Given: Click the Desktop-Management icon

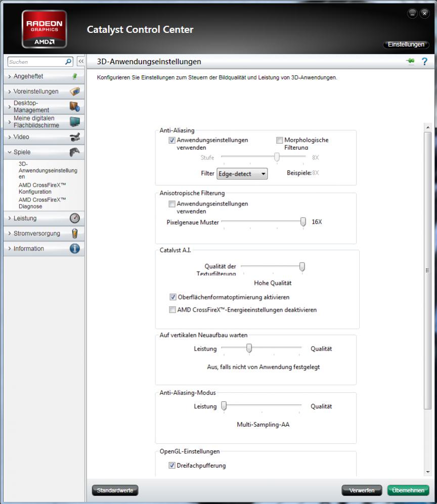Looking at the screenshot, I should click(74, 106).
